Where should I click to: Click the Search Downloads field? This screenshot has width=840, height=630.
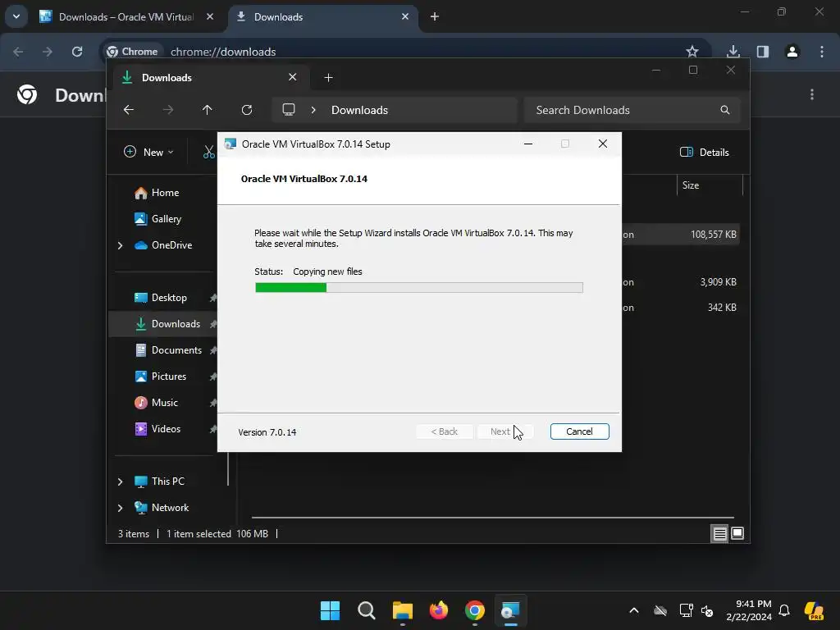632,110
